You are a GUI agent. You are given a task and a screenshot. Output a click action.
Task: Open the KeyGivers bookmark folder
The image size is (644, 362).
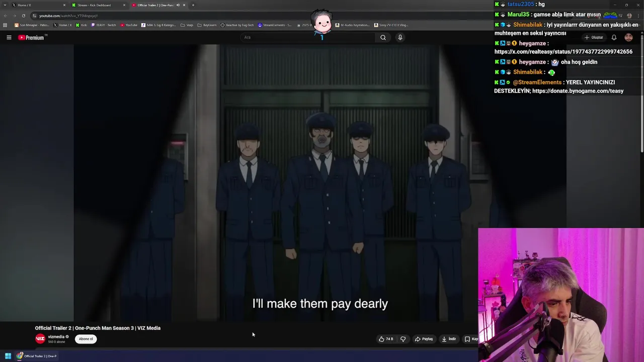point(207,25)
